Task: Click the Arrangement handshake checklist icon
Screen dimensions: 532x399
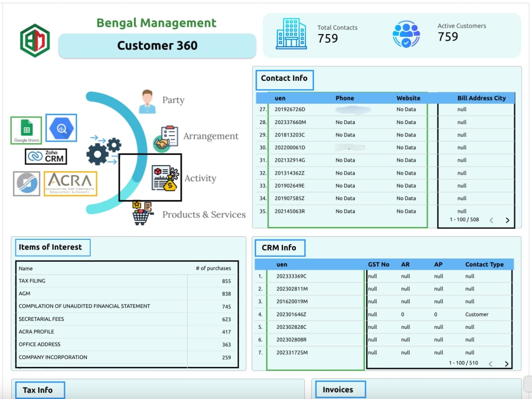Action: [165, 139]
